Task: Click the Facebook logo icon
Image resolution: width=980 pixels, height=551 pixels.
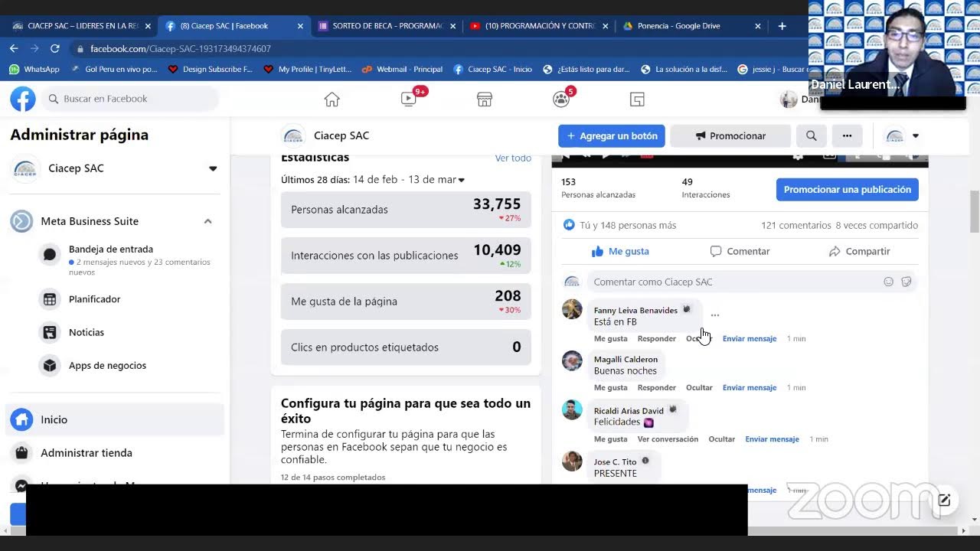Action: point(22,99)
